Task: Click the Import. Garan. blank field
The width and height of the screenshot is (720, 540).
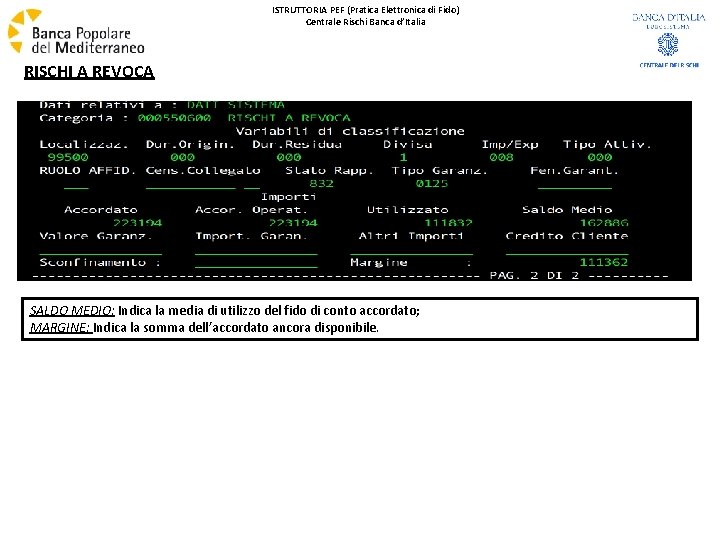Action: click(x=256, y=252)
